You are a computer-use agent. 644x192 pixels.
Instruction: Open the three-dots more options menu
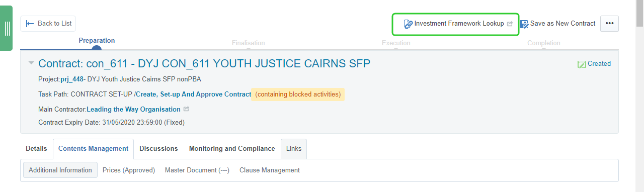pos(609,24)
